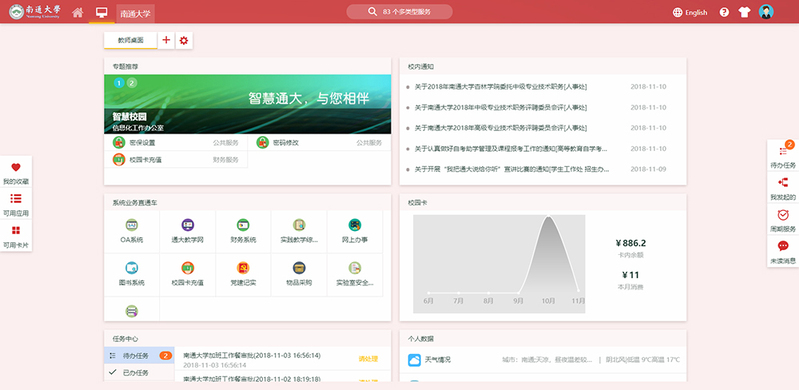The width and height of the screenshot is (799, 390).
Task: Select carousel slide 1 indicator
Action: point(119,83)
